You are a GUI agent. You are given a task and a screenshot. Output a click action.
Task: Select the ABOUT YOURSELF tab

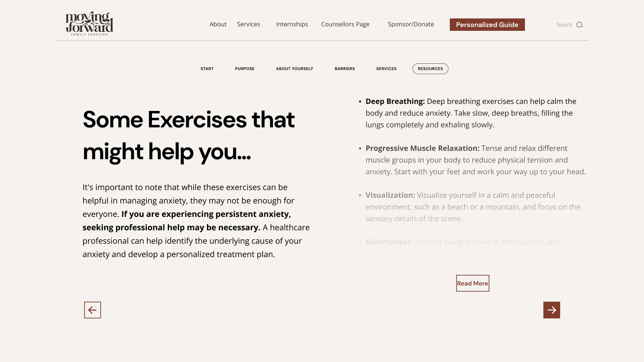(294, 68)
